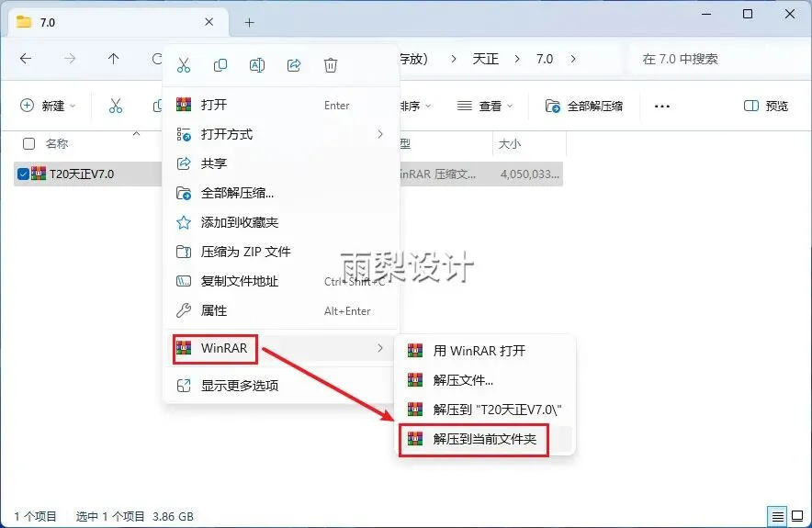Expand the arrow beside 打开方式

[x=380, y=134]
